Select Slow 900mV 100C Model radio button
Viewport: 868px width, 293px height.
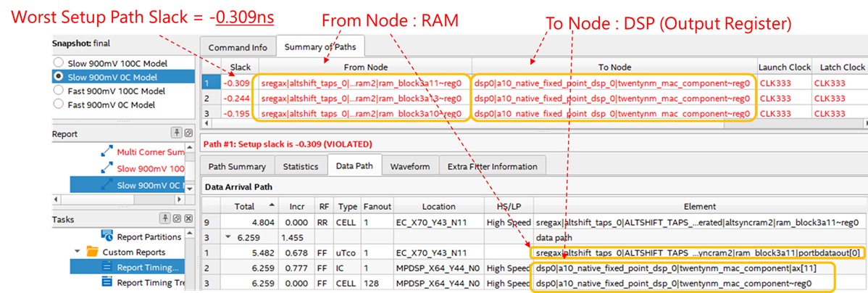58,63
